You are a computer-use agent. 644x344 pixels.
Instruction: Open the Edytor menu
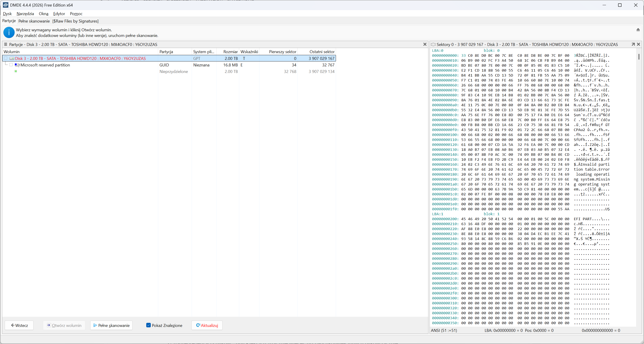(59, 14)
